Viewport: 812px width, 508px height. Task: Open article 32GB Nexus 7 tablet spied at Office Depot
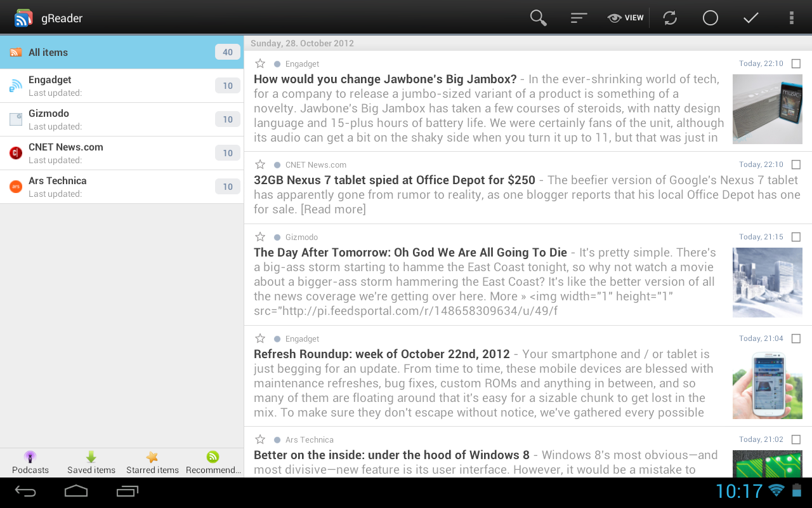(395, 180)
